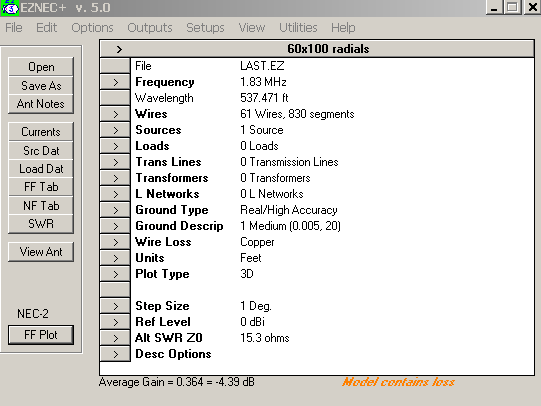Viewport: 541px width, 406px height.
Task: Click View Ant button
Action: (41, 252)
